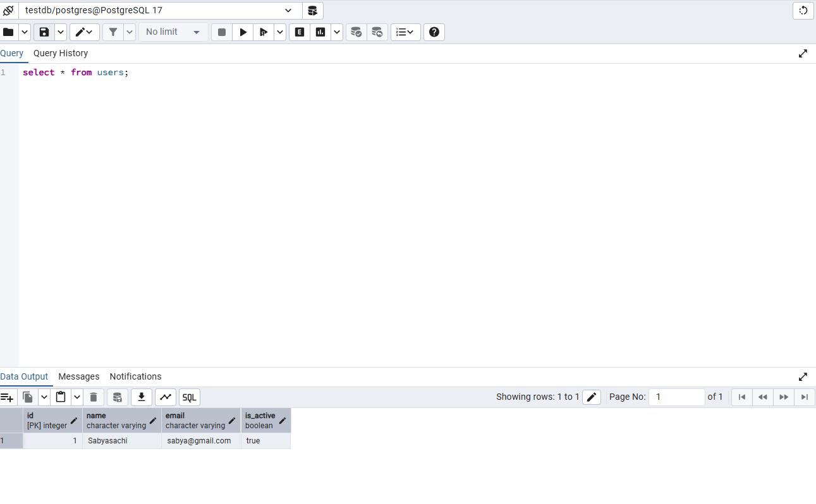The height and width of the screenshot is (504, 816).
Task: Click into the SQL editor line
Action: 417,73
